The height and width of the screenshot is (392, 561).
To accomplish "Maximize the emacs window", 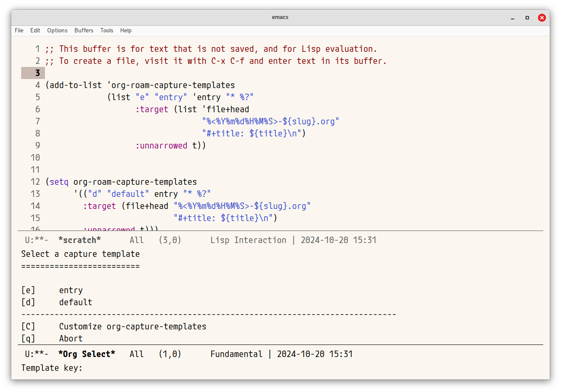I will 527,18.
